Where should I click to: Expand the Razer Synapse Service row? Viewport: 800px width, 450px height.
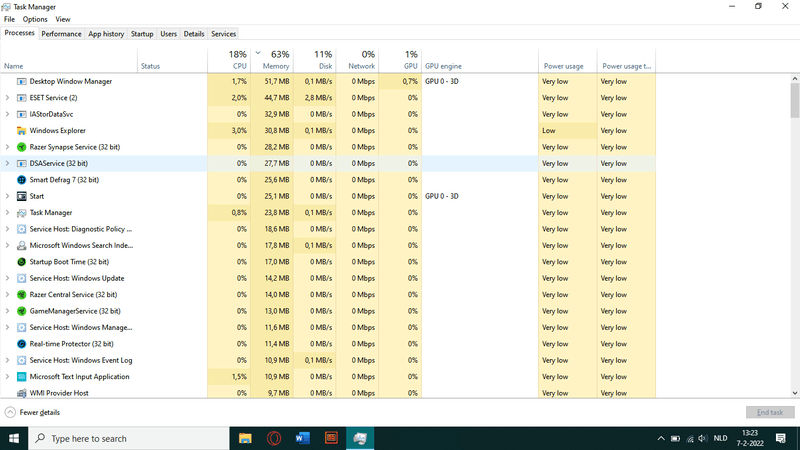(7, 147)
